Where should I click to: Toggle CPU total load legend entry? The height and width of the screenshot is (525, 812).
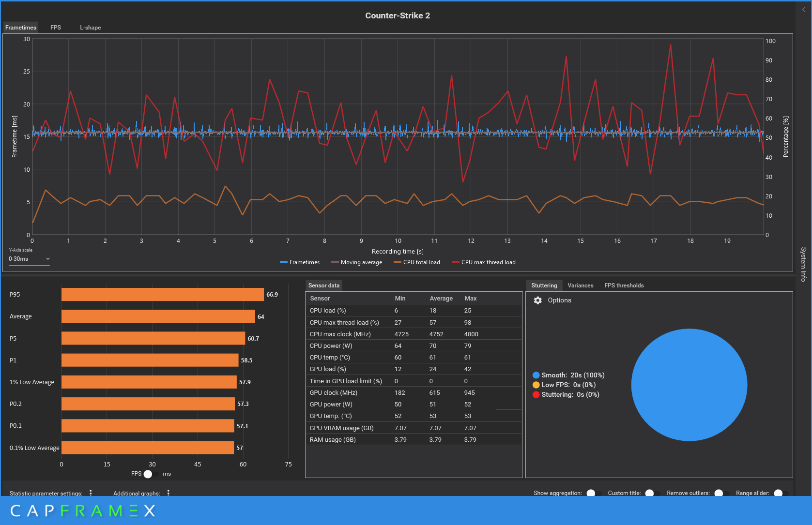click(x=417, y=262)
